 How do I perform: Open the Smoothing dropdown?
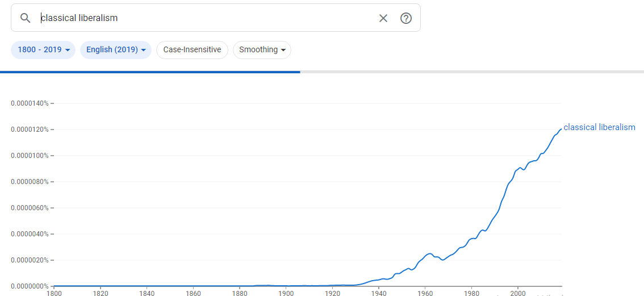click(262, 50)
